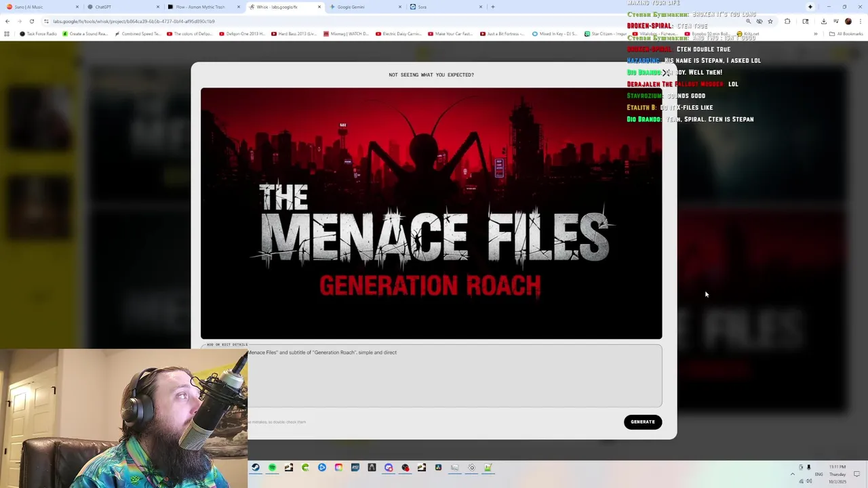Open the Hard Bass 2013 bookmark
The width and height of the screenshot is (868, 488).
click(x=294, y=34)
